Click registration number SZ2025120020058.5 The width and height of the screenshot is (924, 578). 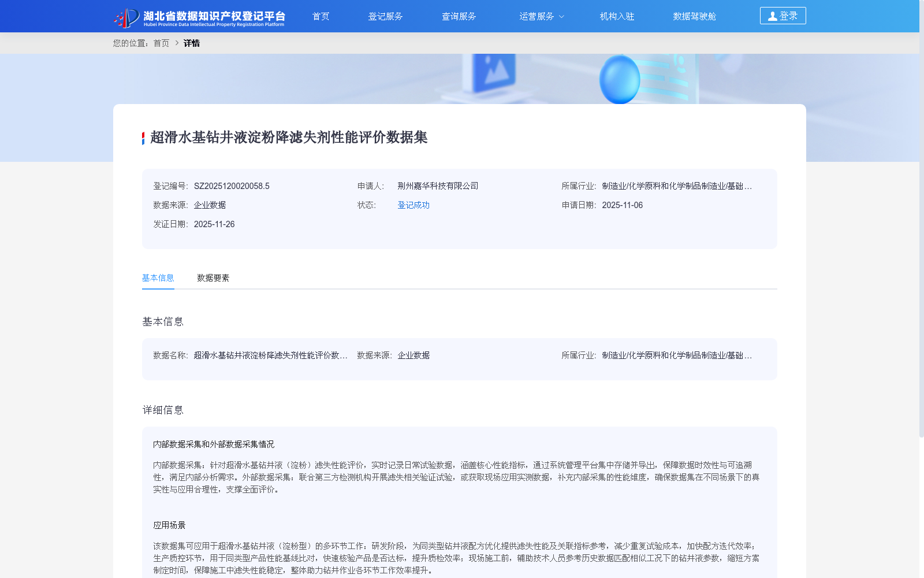click(x=232, y=186)
